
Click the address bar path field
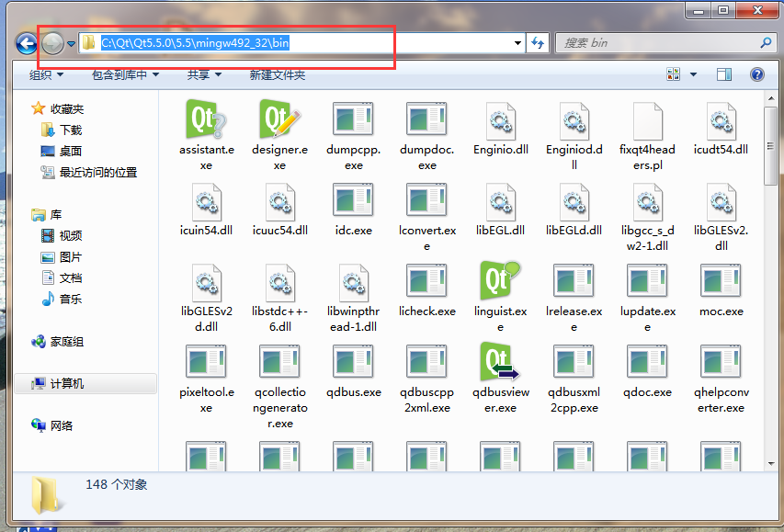301,43
